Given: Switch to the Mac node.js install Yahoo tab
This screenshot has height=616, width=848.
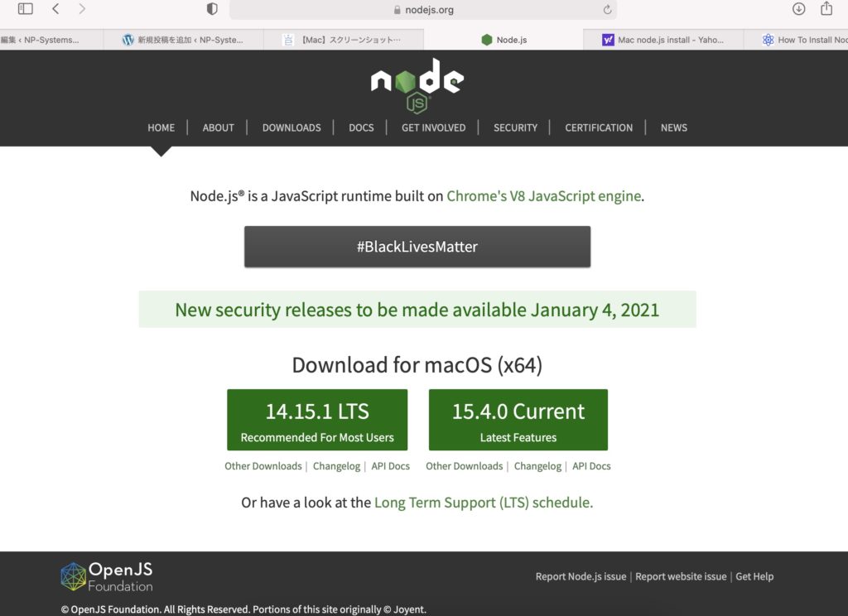Looking at the screenshot, I should point(663,40).
